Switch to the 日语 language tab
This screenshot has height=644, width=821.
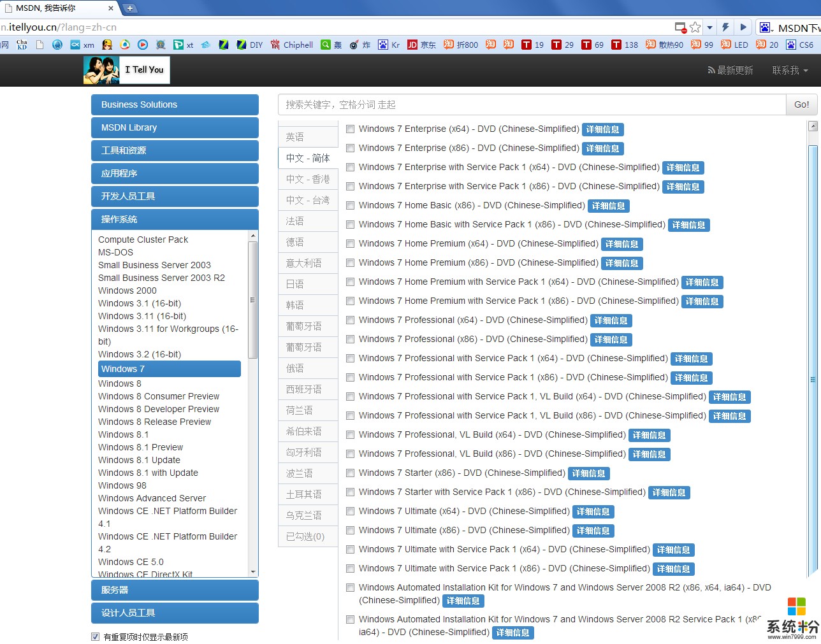[x=308, y=284]
